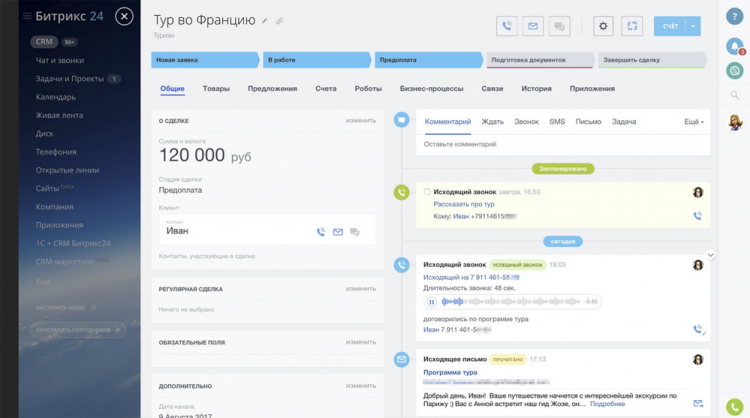Click the green phone dialer button
This screenshot has width=750, height=418.
[735, 406]
